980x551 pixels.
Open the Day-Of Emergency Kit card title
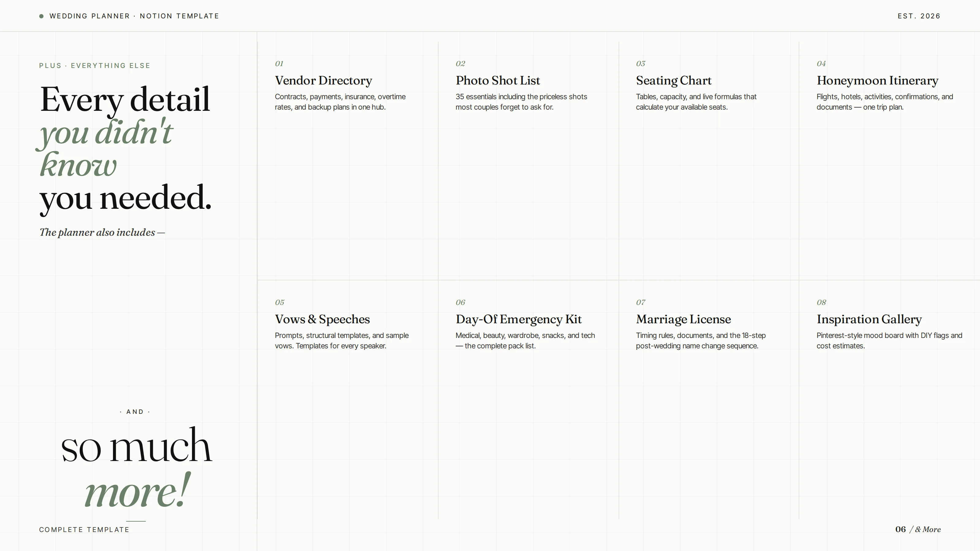pos(518,319)
